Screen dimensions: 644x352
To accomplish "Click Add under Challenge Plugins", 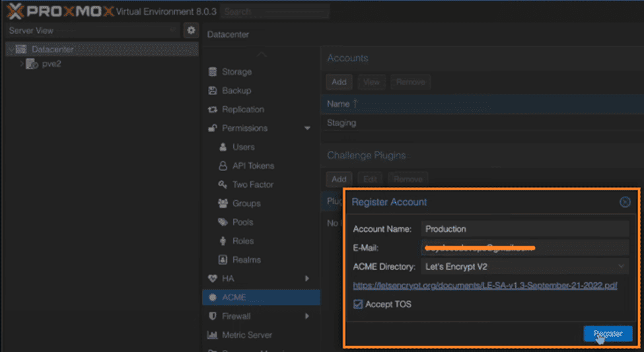I will pyautogui.click(x=339, y=180).
